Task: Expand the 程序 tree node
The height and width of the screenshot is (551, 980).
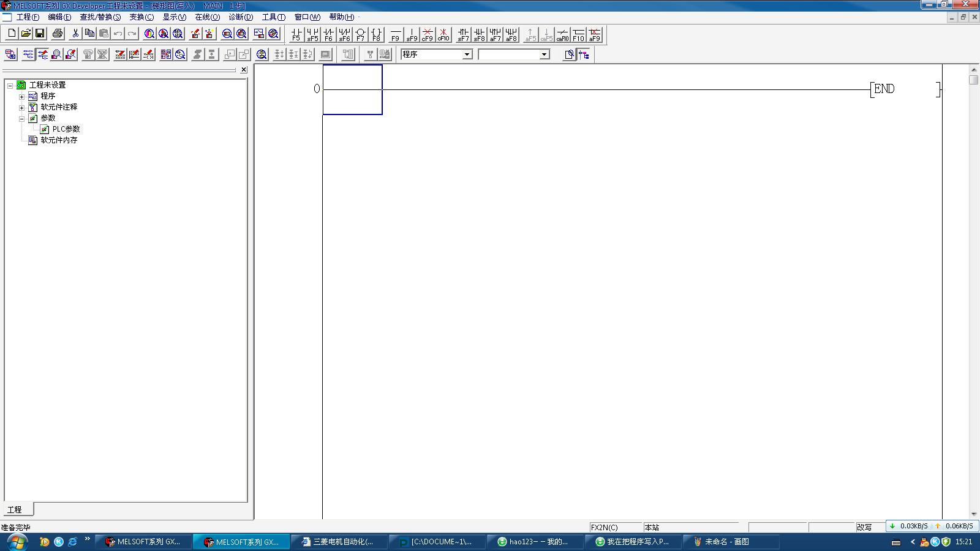Action: point(21,97)
